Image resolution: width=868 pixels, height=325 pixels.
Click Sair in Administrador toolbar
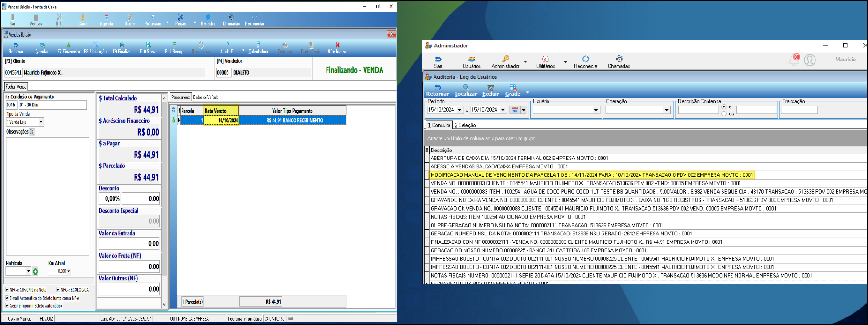click(x=438, y=62)
